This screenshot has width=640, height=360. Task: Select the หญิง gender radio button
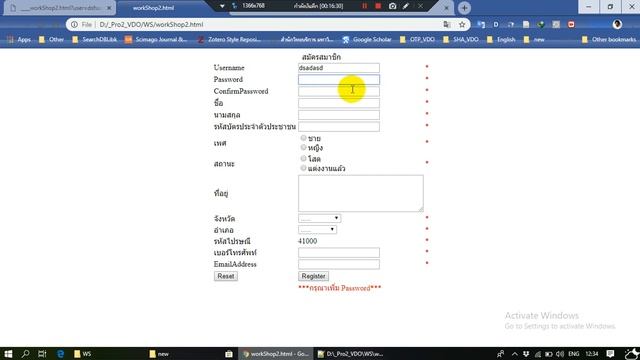[303, 147]
